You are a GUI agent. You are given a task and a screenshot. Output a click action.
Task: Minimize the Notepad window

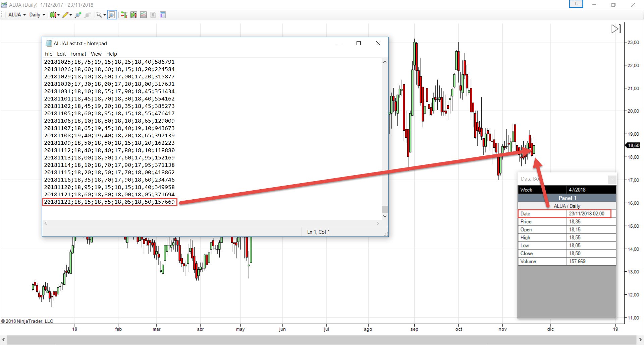pyautogui.click(x=339, y=43)
